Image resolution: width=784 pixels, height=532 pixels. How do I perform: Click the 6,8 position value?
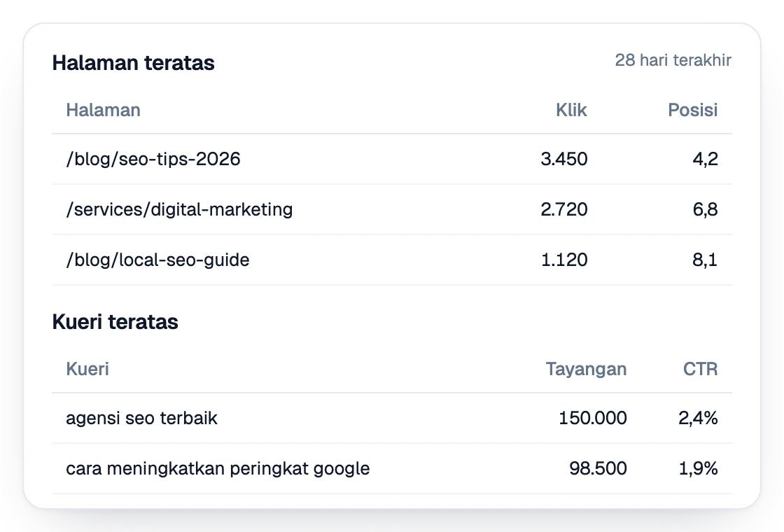[705, 209]
